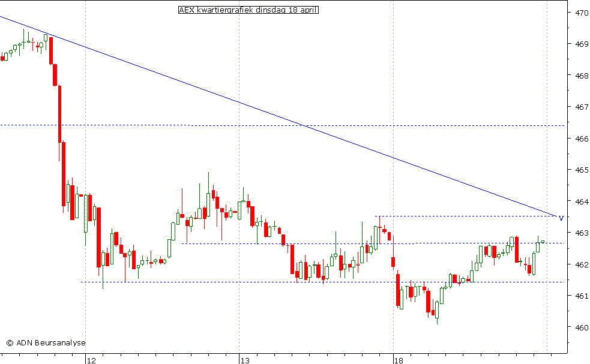The image size is (590, 364).
Task: Click the ADN Beursanalyse copyright text
Action: coord(46,343)
